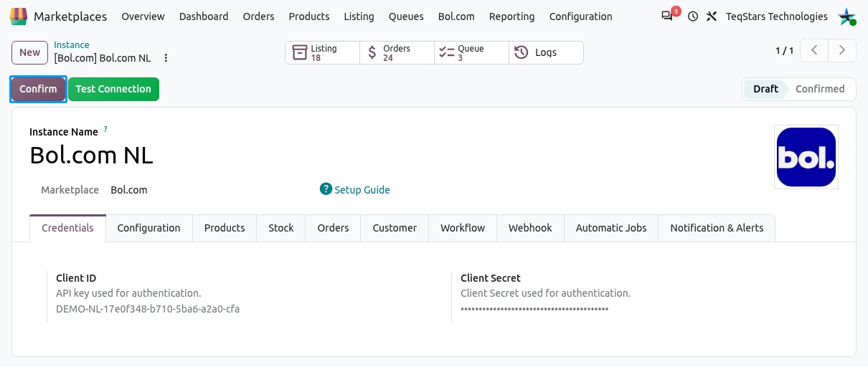
Task: Switch to the Products tab in form
Action: [225, 228]
